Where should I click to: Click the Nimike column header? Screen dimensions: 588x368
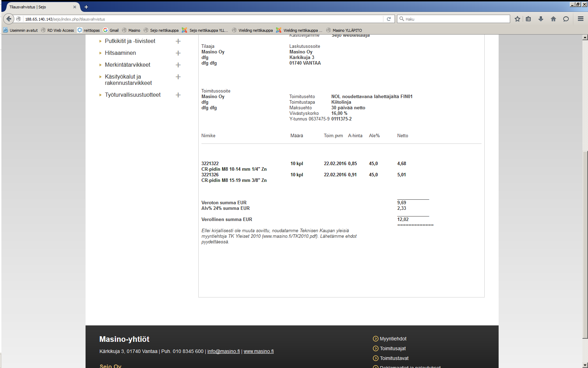click(x=208, y=135)
